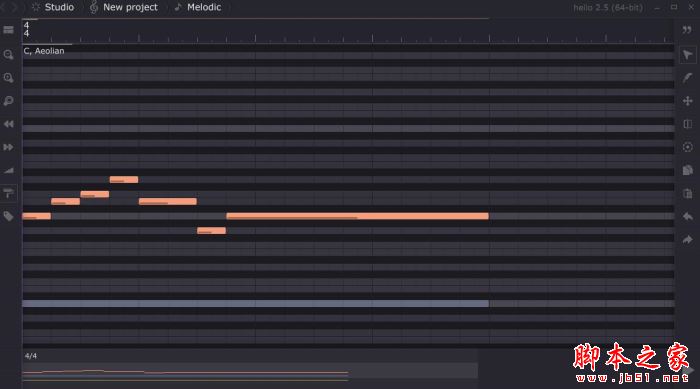Click the paint roller icon

coord(8,193)
